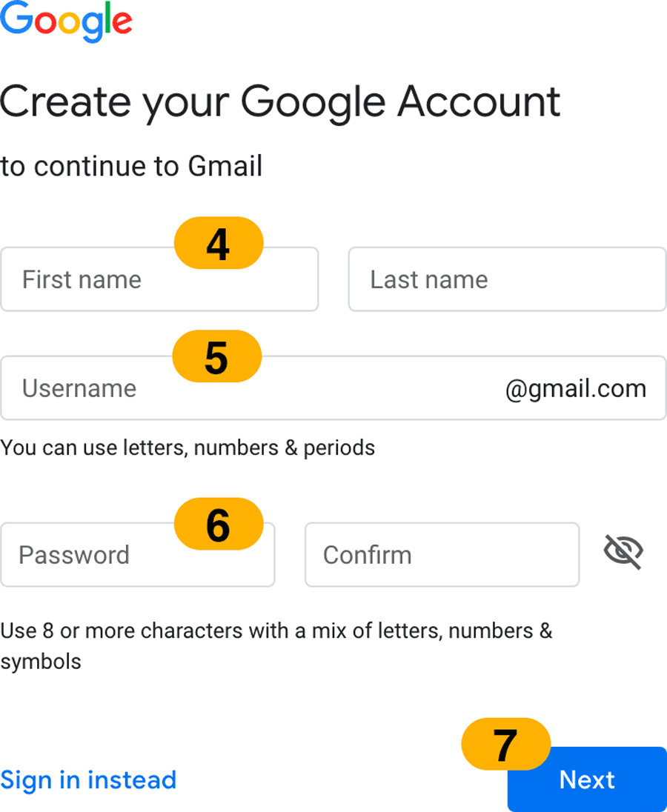Show password using the crossed-eye icon

623,553
